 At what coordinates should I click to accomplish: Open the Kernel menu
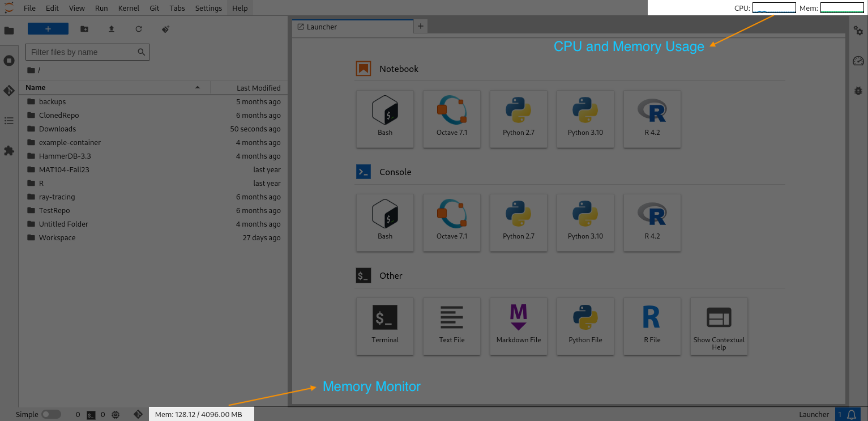129,8
